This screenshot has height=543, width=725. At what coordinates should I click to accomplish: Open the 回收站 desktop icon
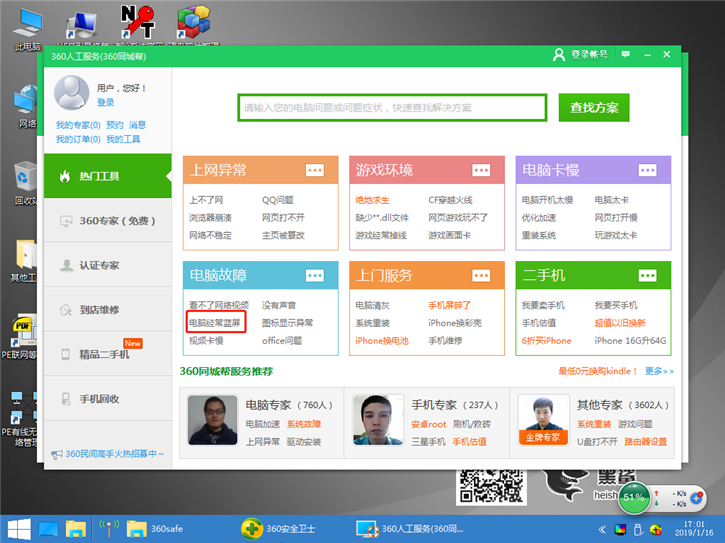(25, 182)
